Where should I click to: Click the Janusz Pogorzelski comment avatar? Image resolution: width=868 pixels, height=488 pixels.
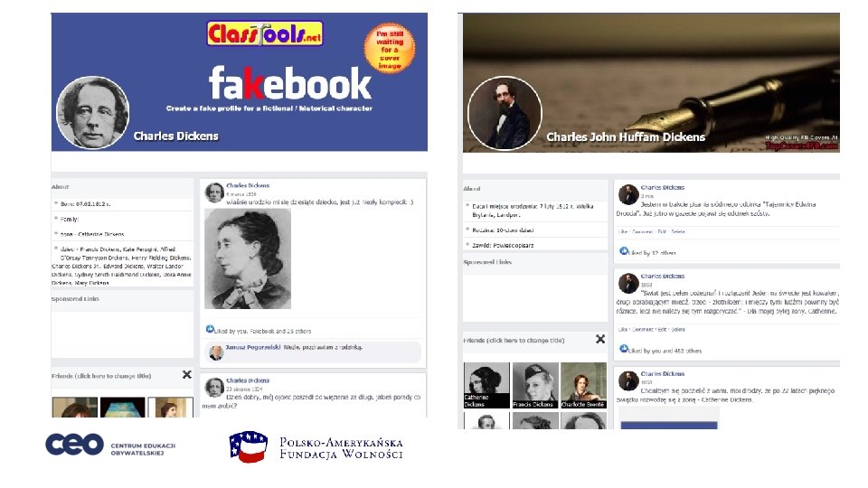216,353
